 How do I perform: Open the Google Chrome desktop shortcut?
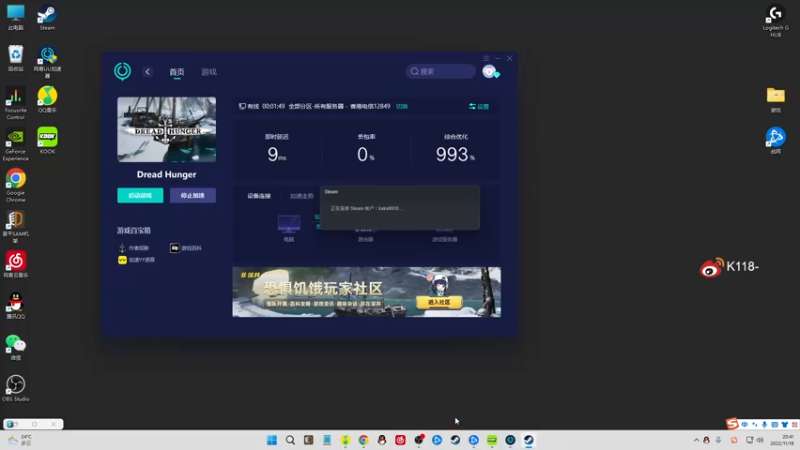click(16, 185)
